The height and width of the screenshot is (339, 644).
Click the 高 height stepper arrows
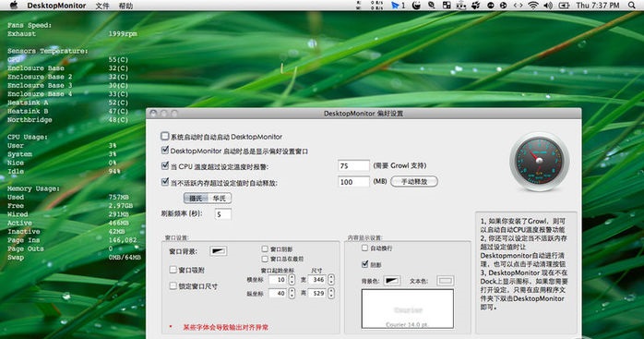pyautogui.click(x=331, y=294)
